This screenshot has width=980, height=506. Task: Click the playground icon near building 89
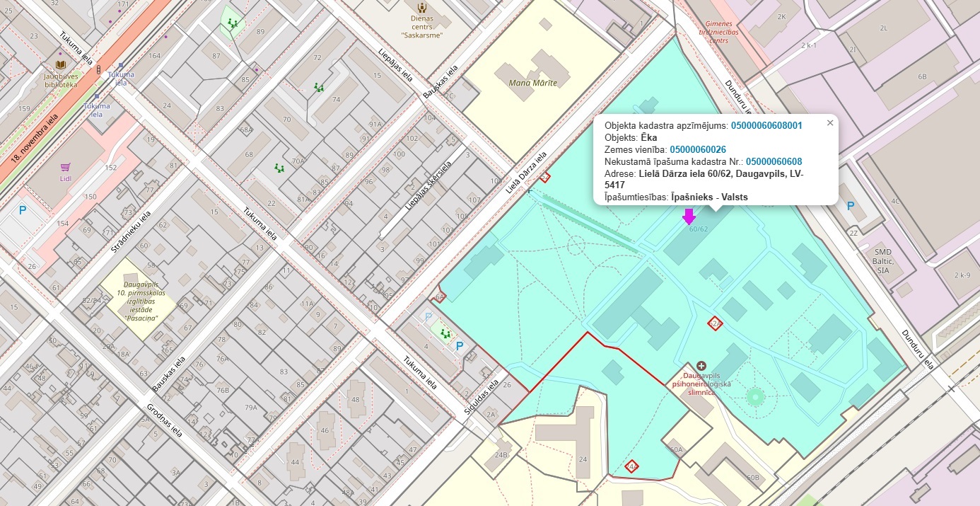pos(233,23)
